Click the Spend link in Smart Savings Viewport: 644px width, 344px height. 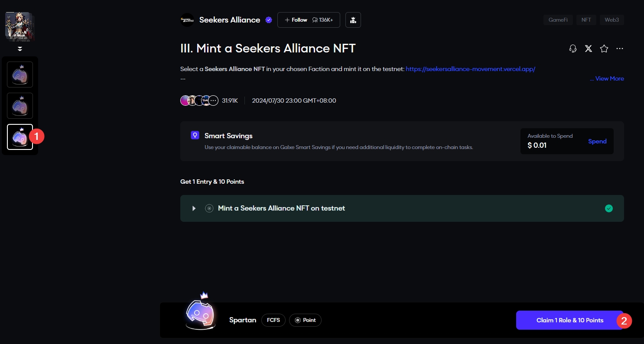[x=597, y=141]
